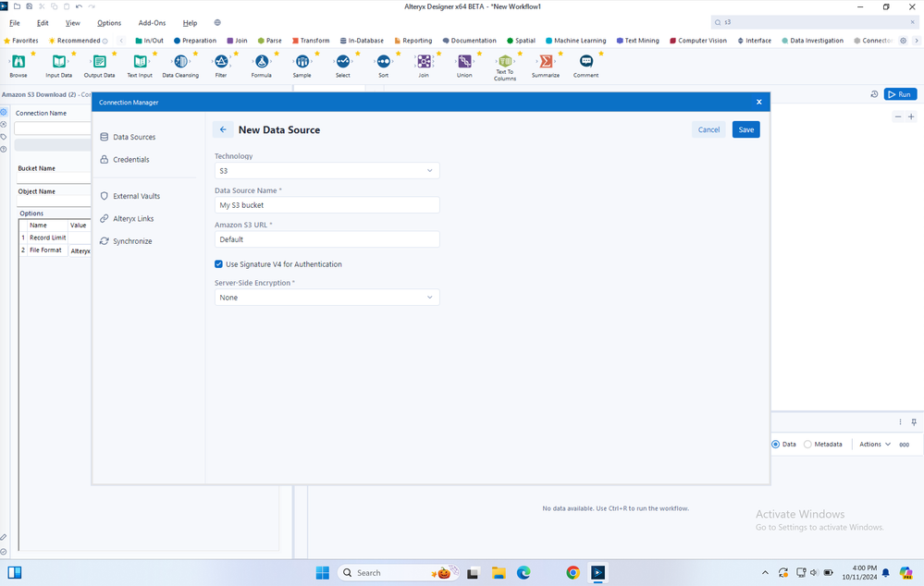
Task: Open the View menu
Action: tap(72, 23)
